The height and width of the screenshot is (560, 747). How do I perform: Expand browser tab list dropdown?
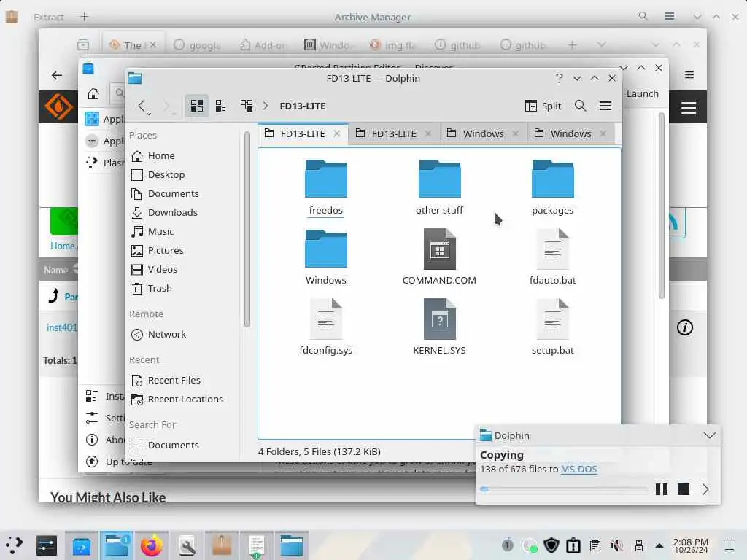click(601, 44)
